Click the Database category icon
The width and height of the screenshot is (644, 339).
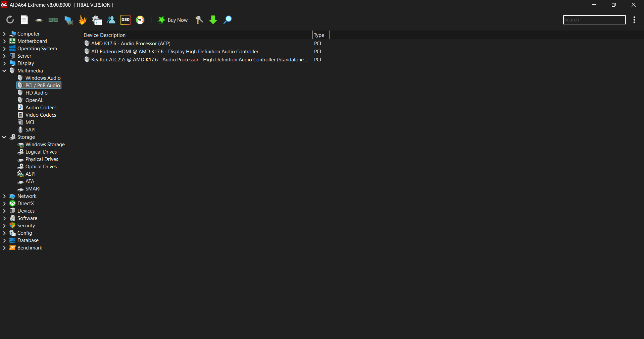tap(12, 240)
